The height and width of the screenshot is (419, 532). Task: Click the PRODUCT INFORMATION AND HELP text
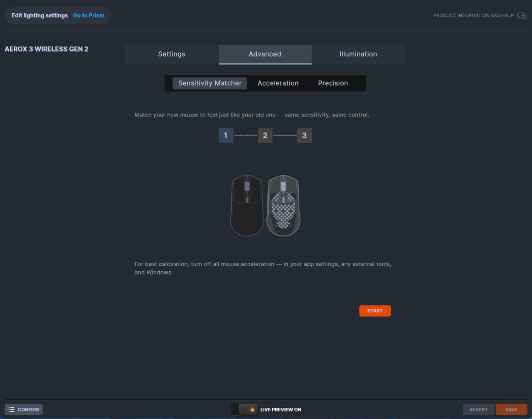(x=474, y=15)
